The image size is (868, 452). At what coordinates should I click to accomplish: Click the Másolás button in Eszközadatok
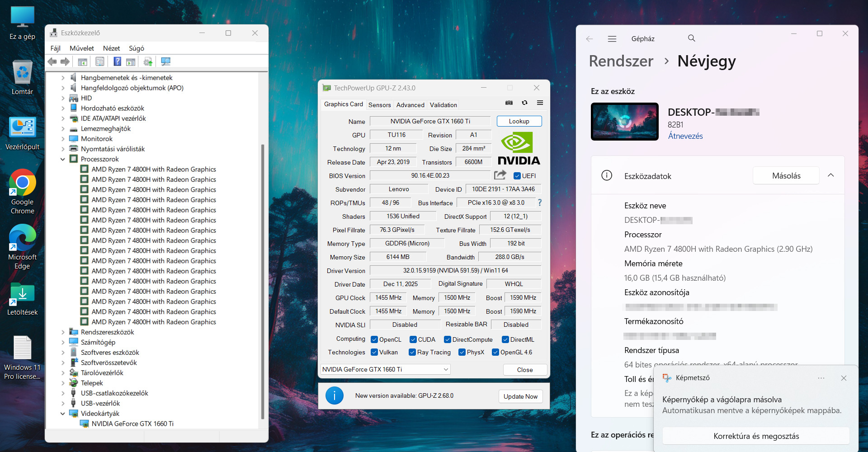coord(786,176)
